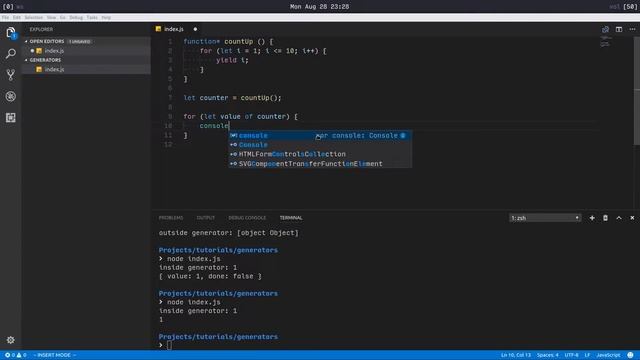Click Spaces: 4 indentation setting
Screen dimensions: 640x360
548,355
